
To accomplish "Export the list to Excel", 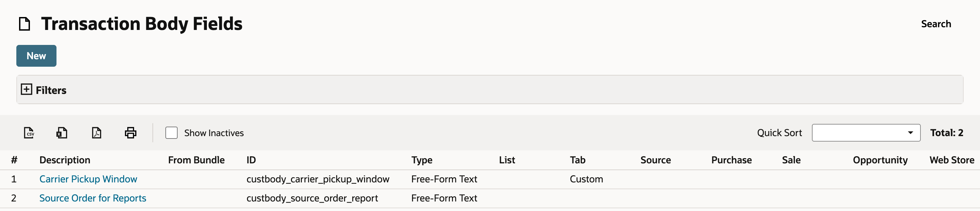I will 62,133.
